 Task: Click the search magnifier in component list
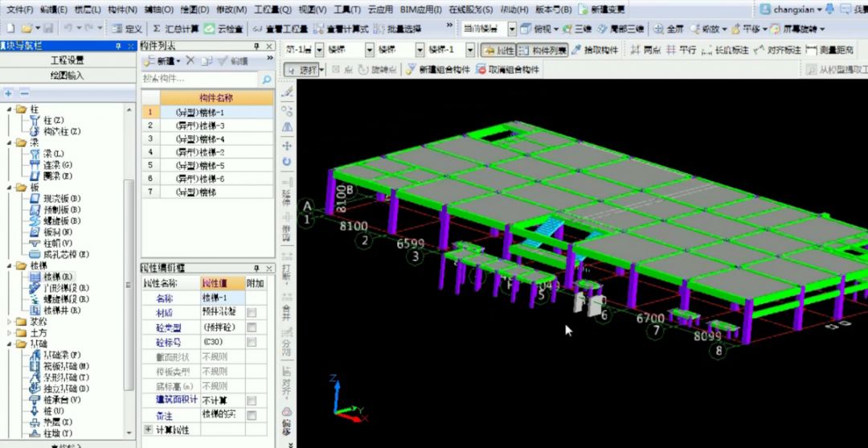tap(266, 80)
